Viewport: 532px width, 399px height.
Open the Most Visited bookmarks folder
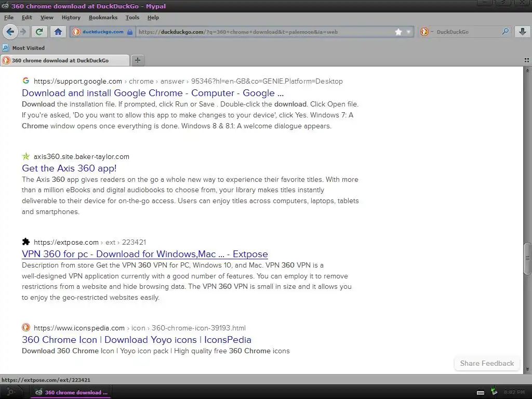pyautogui.click(x=23, y=48)
